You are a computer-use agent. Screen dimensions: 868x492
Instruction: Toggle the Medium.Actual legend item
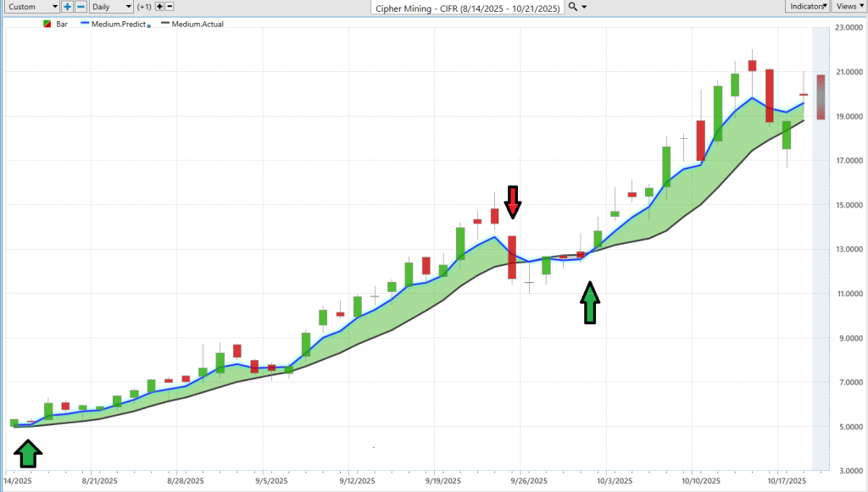coord(197,25)
